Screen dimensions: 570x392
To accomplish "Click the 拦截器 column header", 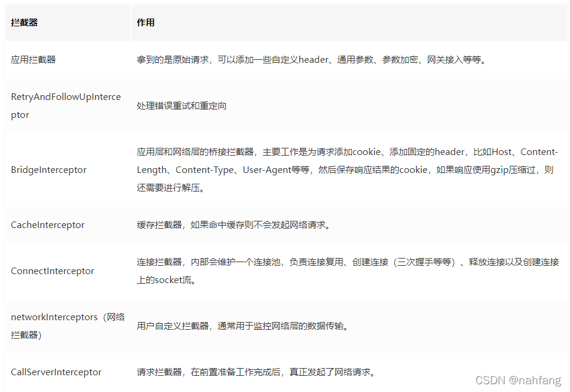I will pyautogui.click(x=21, y=22).
